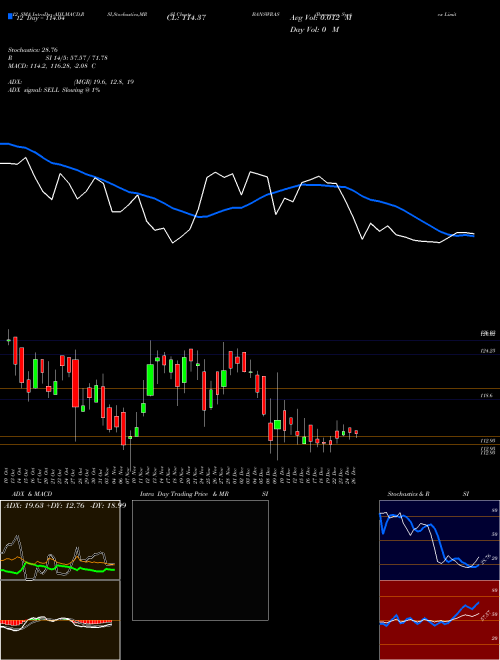The height and width of the screenshot is (660, 500).
Task: Click the MACD histogram panel at bottom left
Action: (60, 620)
